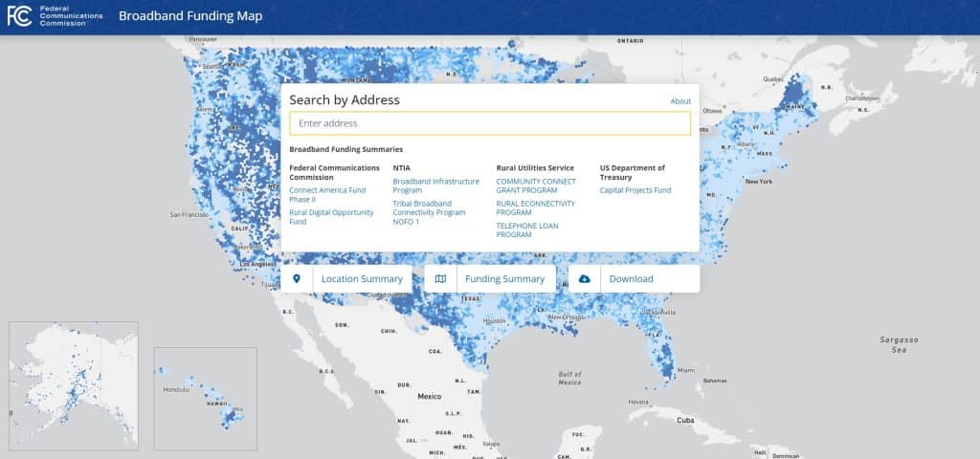
Task: Click the map icon beside Funding Summary
Action: (440, 278)
